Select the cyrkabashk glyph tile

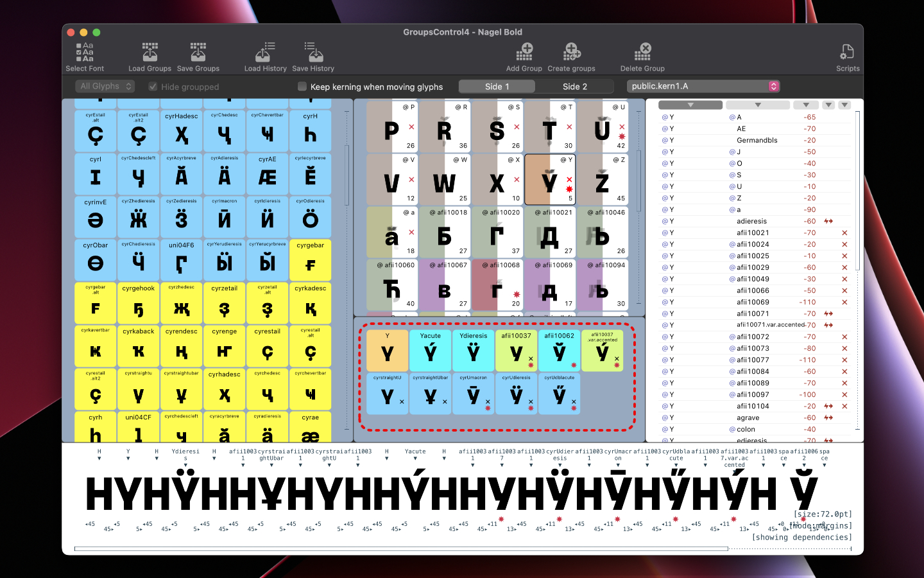[x=139, y=346]
